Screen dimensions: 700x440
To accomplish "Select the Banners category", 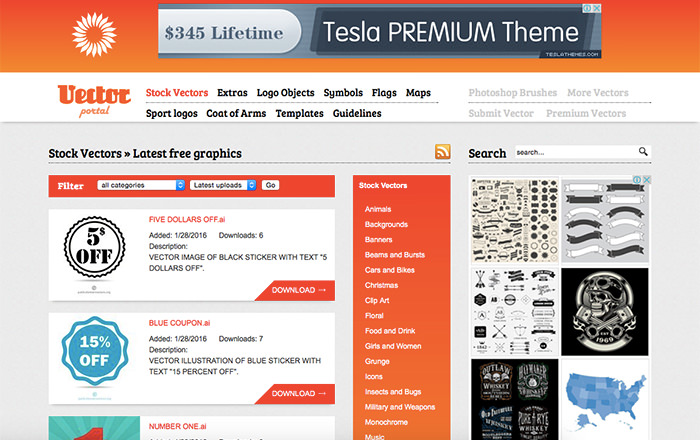I will tap(379, 240).
